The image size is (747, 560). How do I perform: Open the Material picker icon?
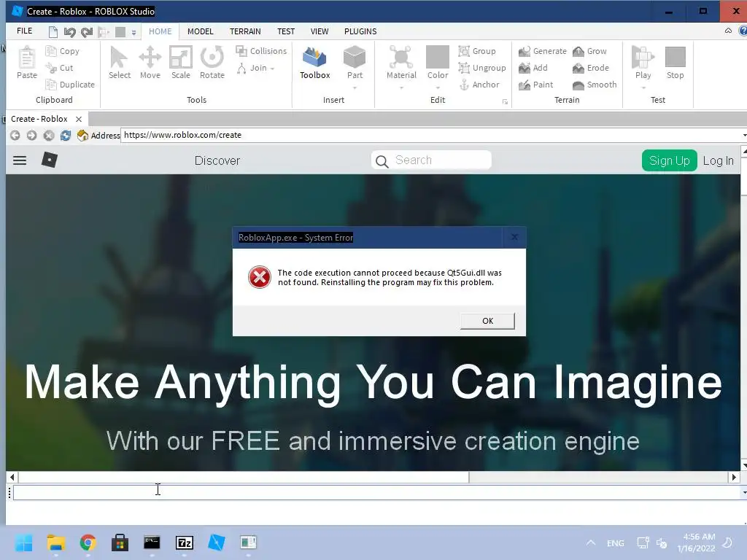401,57
